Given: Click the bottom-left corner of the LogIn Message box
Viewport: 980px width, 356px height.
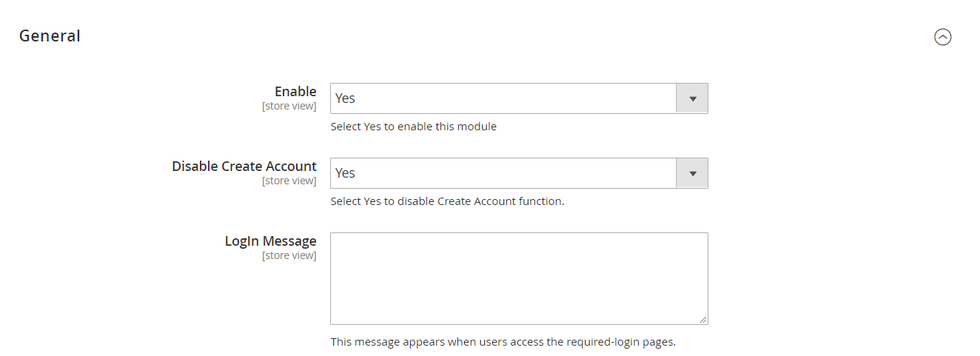Looking at the screenshot, I should 333,321.
